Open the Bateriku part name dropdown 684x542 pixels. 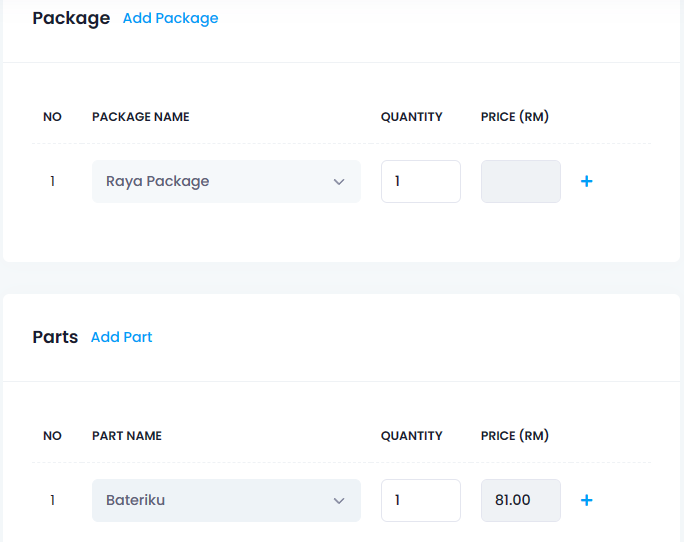pyautogui.click(x=226, y=501)
